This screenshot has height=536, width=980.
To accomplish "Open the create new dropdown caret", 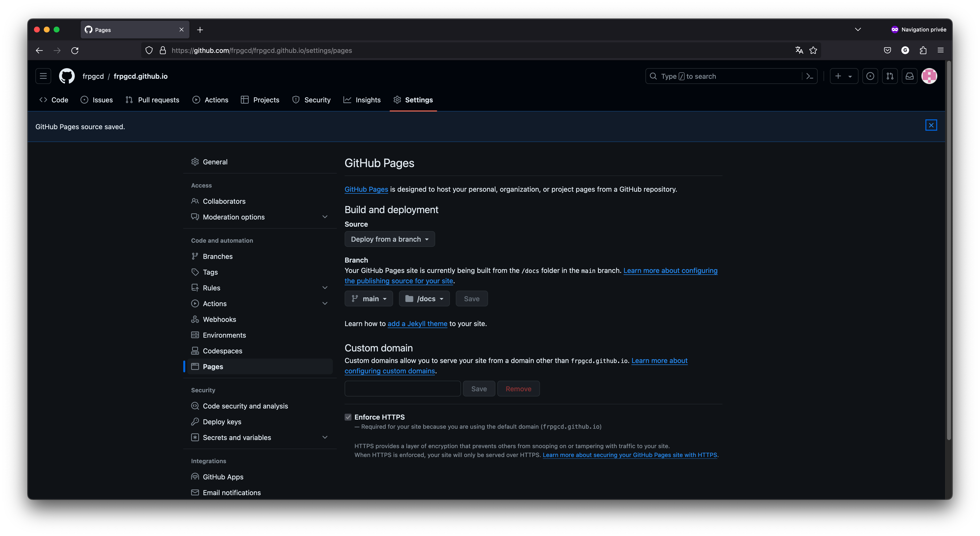I will (850, 76).
